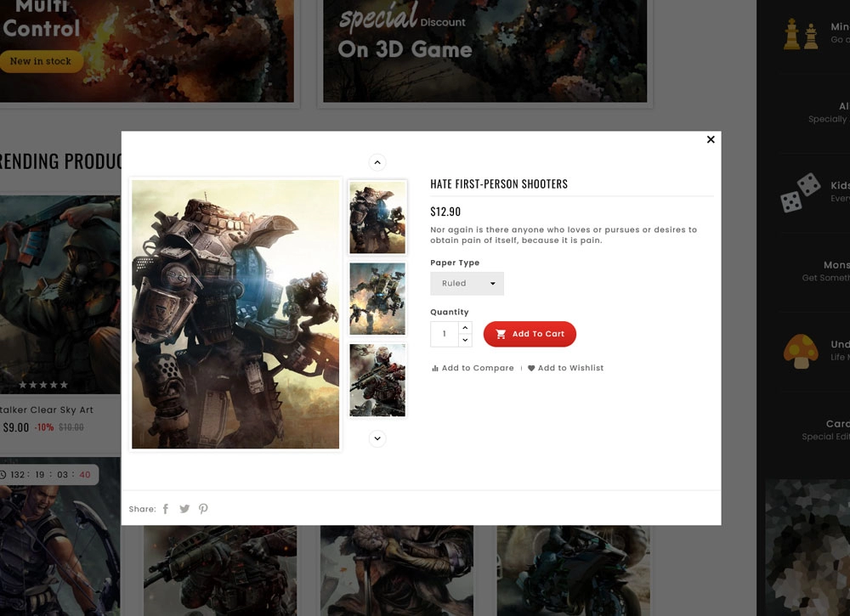Click the quantity input field
The image size is (850, 616).
(x=445, y=334)
